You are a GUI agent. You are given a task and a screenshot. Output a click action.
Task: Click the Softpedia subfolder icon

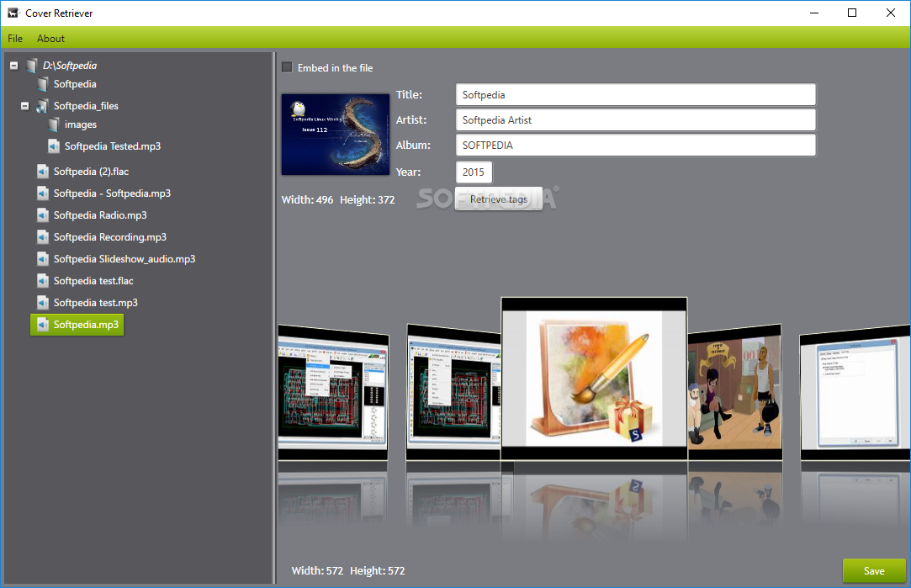(42, 84)
